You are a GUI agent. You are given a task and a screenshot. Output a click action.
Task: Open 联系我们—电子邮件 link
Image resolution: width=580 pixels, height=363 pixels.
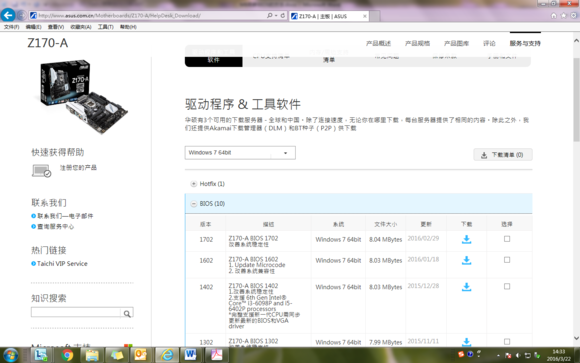click(x=65, y=216)
